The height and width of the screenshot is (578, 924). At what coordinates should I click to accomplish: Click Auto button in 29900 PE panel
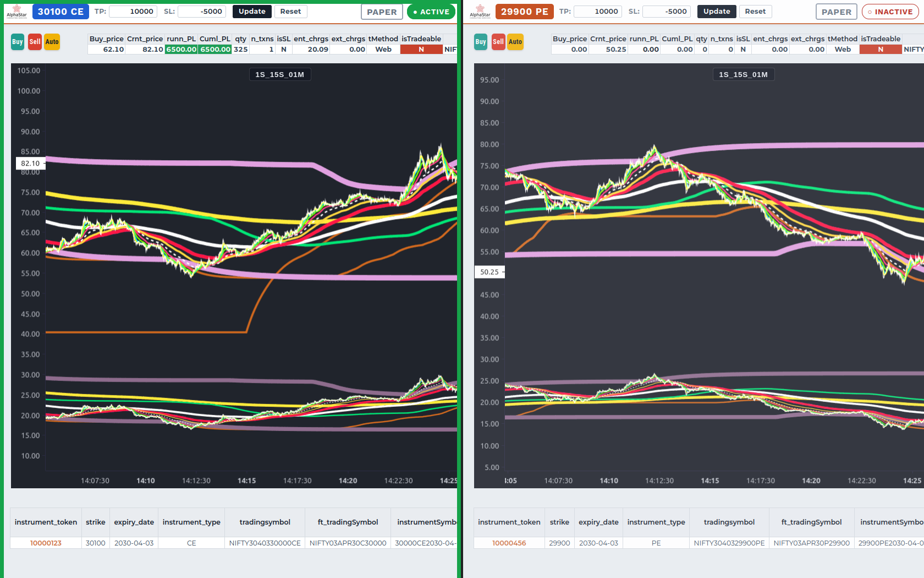(515, 42)
